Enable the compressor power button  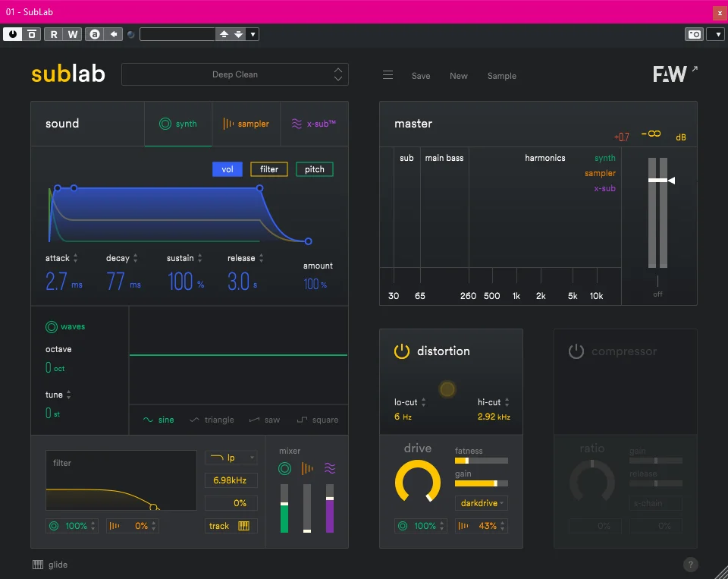click(x=576, y=351)
